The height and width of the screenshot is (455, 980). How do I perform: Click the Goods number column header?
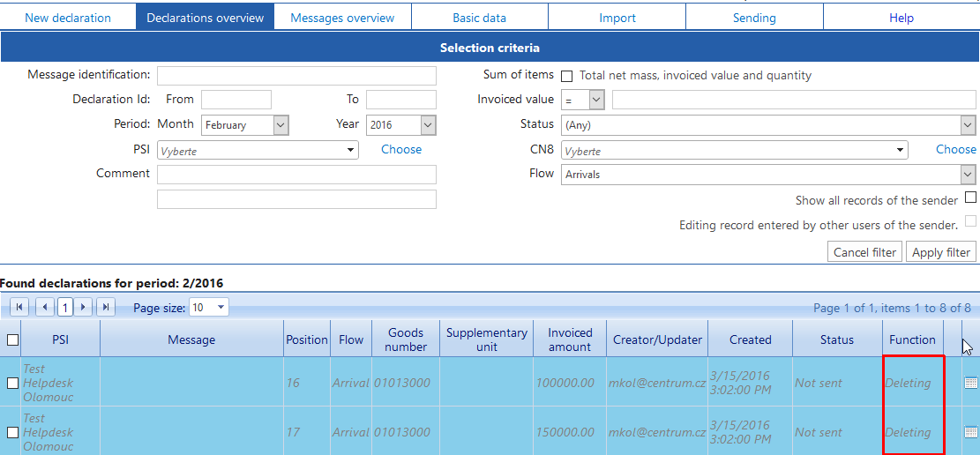coord(406,340)
